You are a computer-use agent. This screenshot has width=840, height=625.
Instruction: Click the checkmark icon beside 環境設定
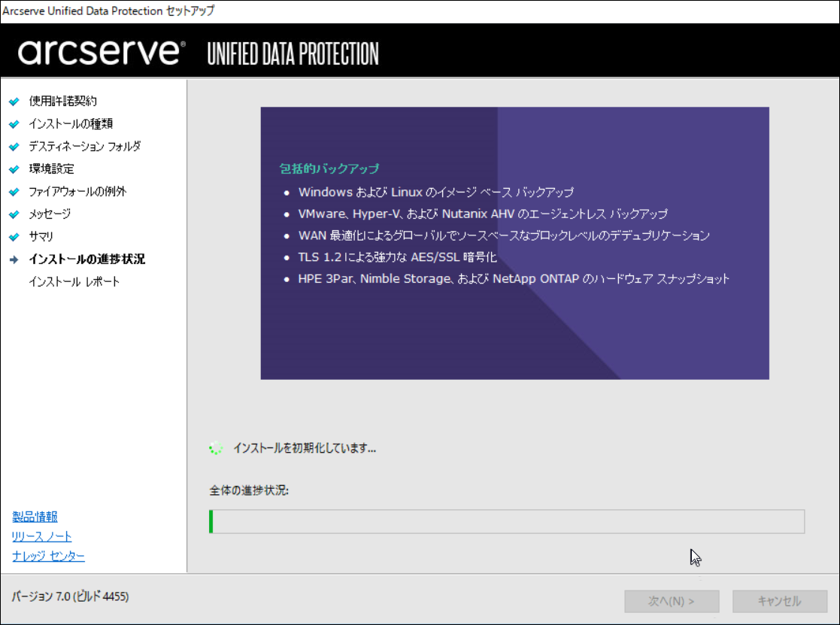coord(14,169)
